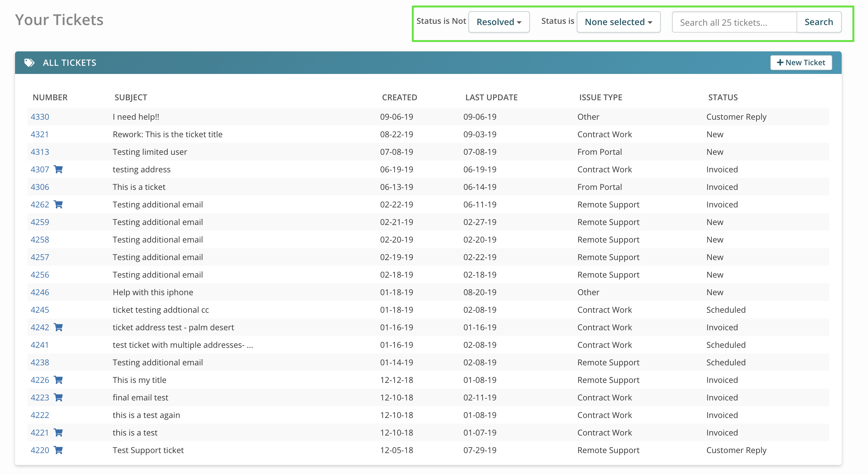Click the cart icon beside ticket 4307
Image resolution: width=868 pixels, height=475 pixels.
point(58,169)
